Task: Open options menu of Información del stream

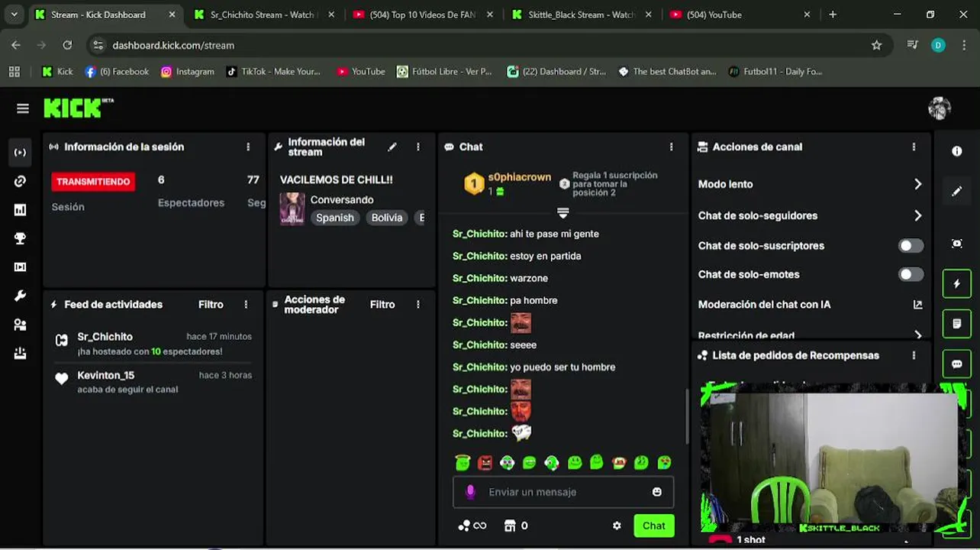Action: click(417, 147)
